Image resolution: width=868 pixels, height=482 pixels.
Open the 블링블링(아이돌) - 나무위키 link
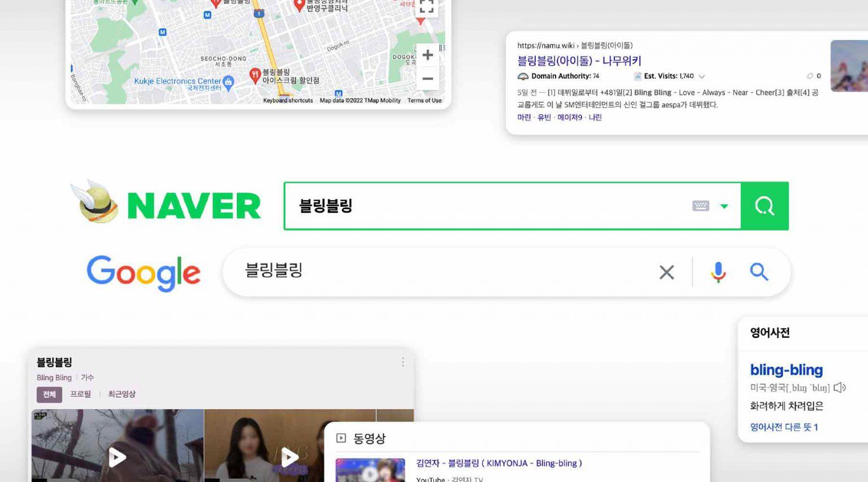pos(579,61)
